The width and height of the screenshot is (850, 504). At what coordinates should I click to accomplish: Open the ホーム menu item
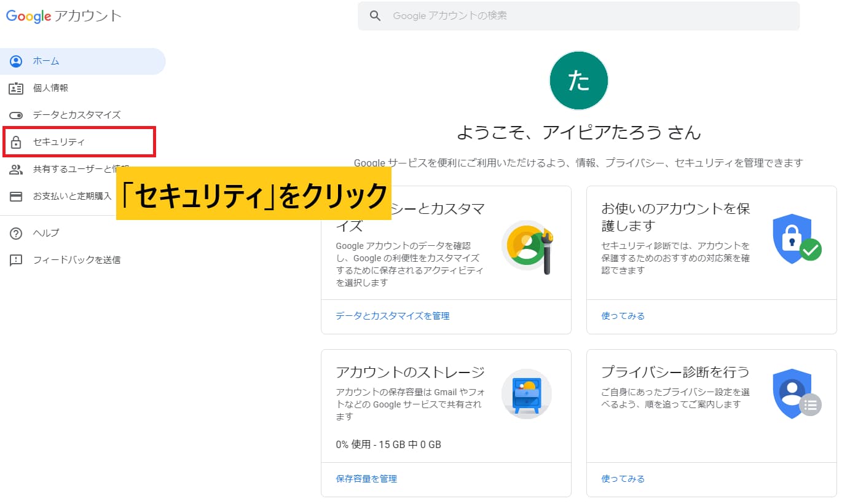[x=84, y=61]
